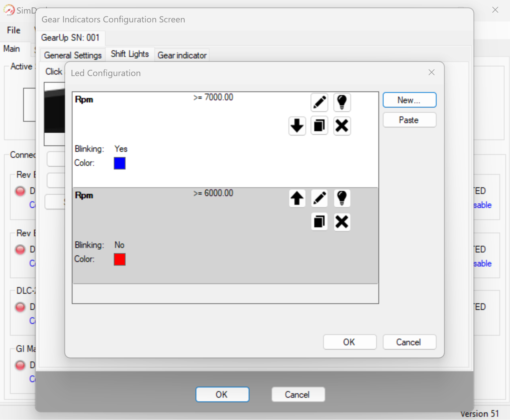Image resolution: width=510 pixels, height=420 pixels.
Task: Cancel the Led Configuration dialog
Action: tap(409, 342)
